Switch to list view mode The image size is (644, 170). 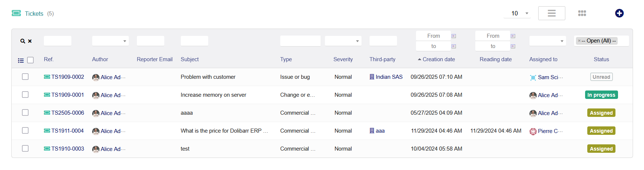[x=551, y=13]
